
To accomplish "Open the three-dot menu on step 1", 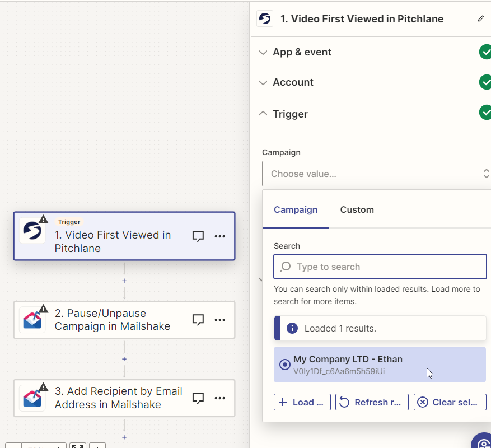I will (x=220, y=236).
